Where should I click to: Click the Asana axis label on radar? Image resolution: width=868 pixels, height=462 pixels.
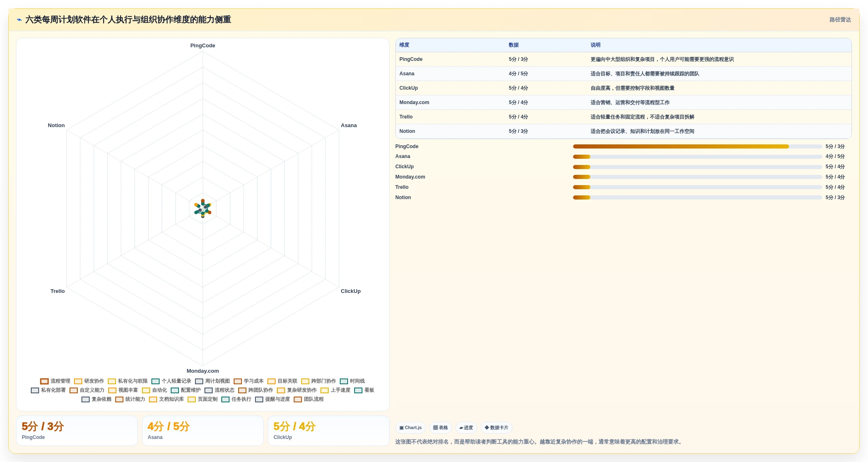coord(349,125)
